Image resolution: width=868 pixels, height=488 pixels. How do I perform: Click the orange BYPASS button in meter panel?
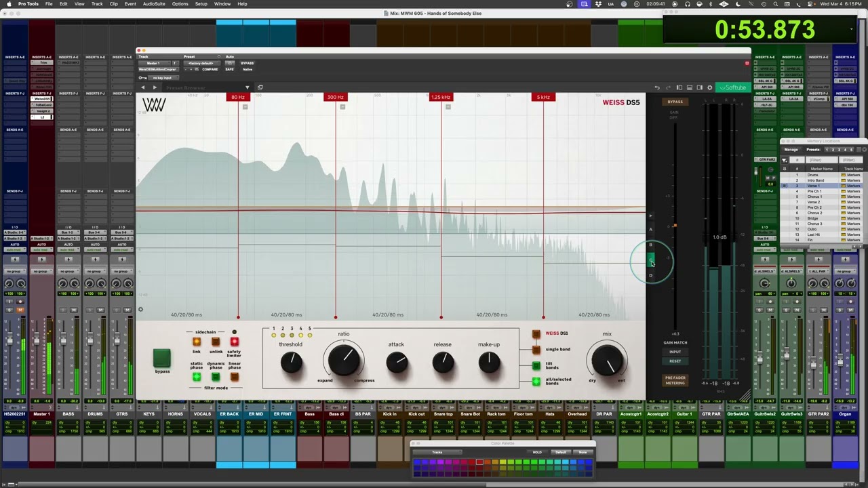675,102
